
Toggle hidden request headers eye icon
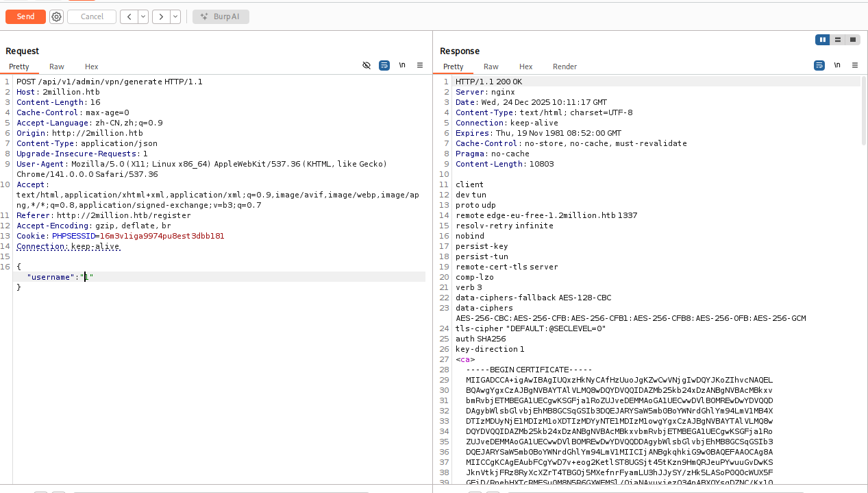point(367,65)
